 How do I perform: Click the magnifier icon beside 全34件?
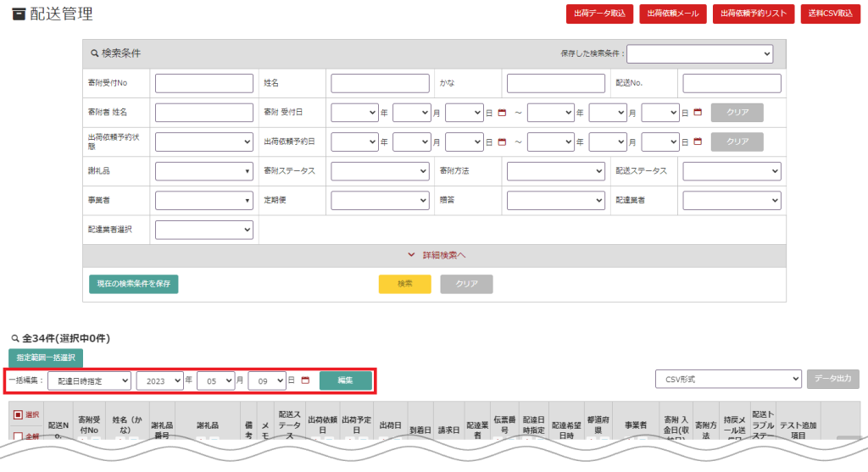pyautogui.click(x=14, y=338)
